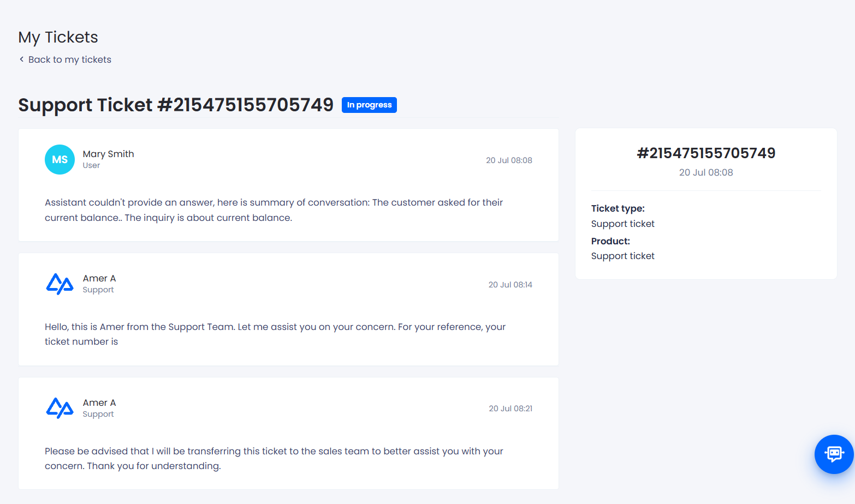The image size is (855, 504).
Task: Click the back chevron arrow icon
Action: click(21, 59)
